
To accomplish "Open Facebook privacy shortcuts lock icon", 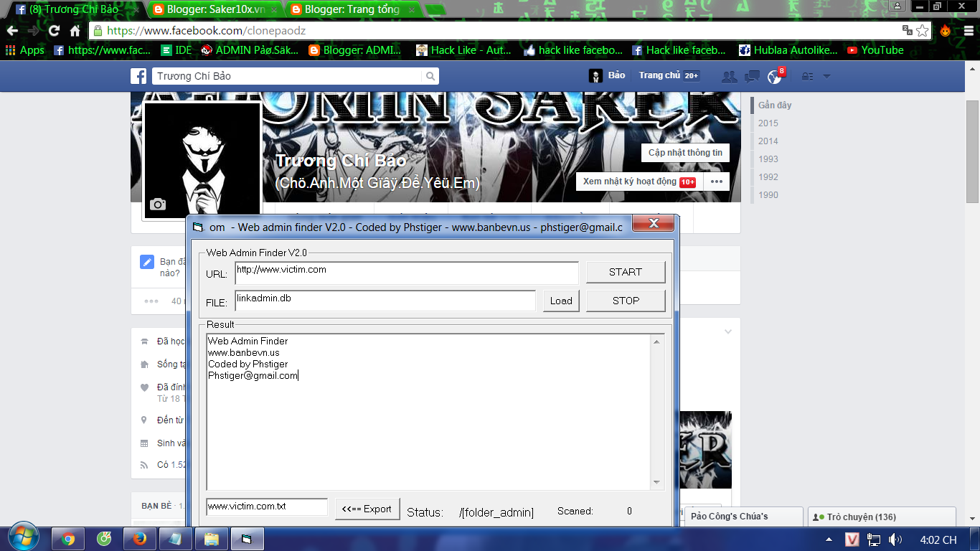I will 807,76.
